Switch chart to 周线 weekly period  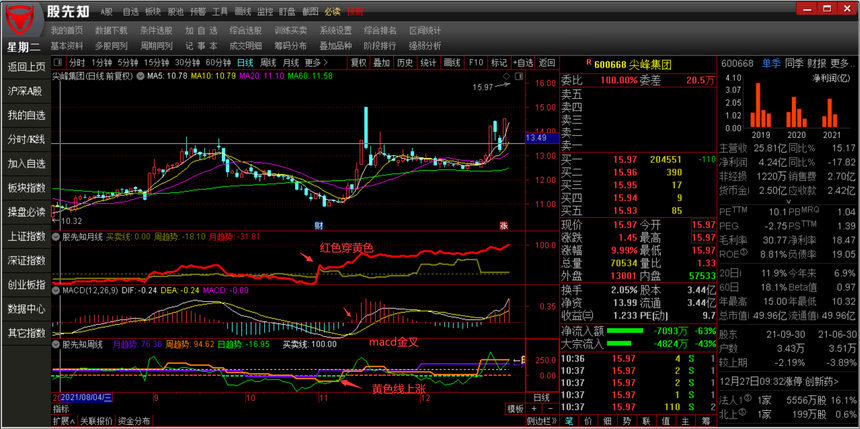(x=268, y=63)
